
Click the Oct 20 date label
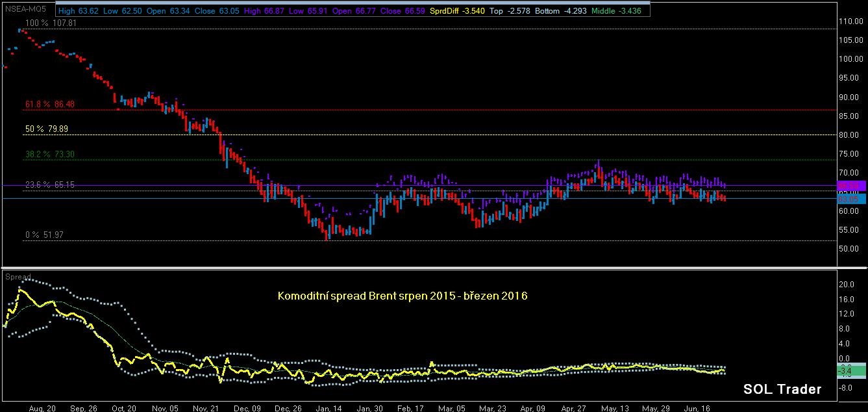coord(123,409)
